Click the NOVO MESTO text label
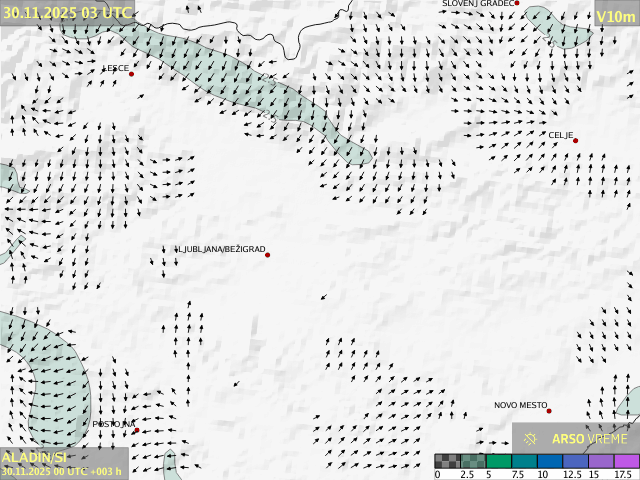Screen dimensions: 640x480 [x=520, y=405]
